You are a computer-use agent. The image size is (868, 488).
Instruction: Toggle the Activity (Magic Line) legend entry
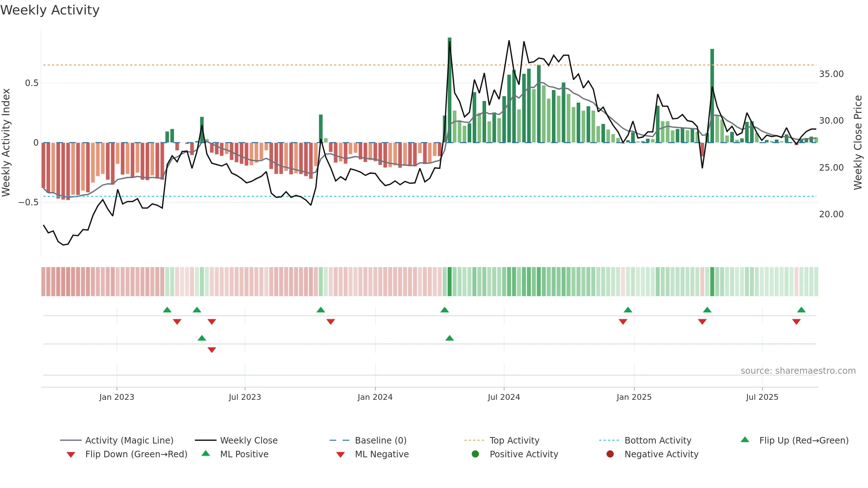click(117, 440)
